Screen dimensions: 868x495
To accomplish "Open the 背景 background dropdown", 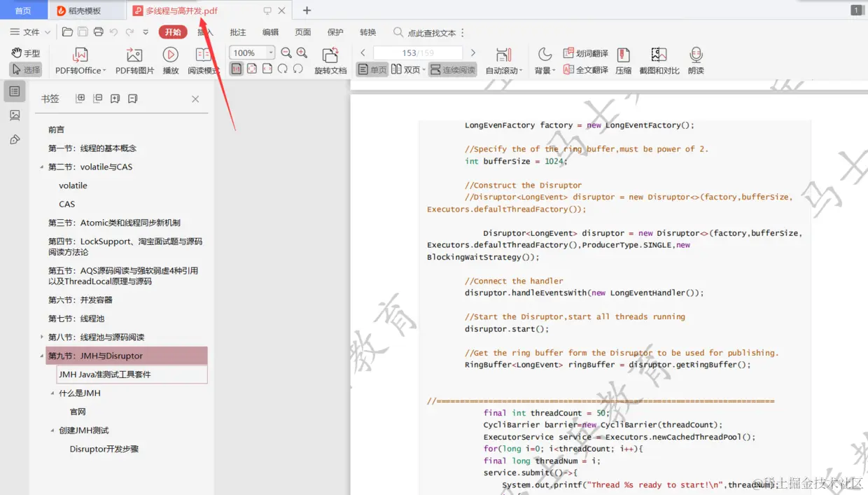I will coord(545,61).
